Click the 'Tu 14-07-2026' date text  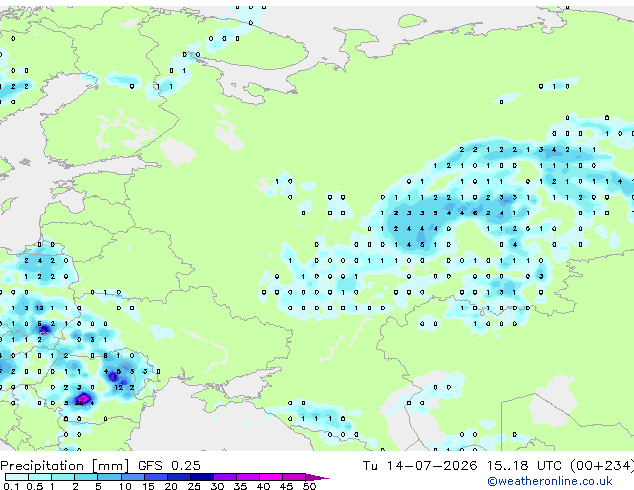tap(420, 466)
